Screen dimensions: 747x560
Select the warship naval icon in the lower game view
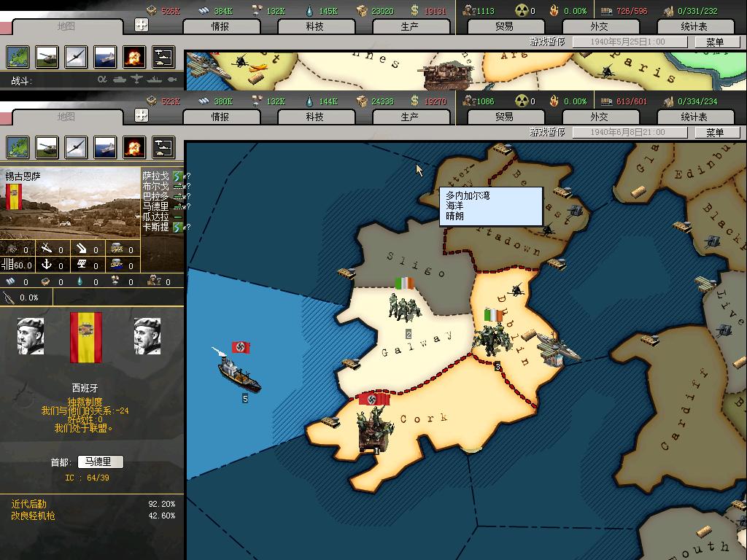(x=105, y=147)
